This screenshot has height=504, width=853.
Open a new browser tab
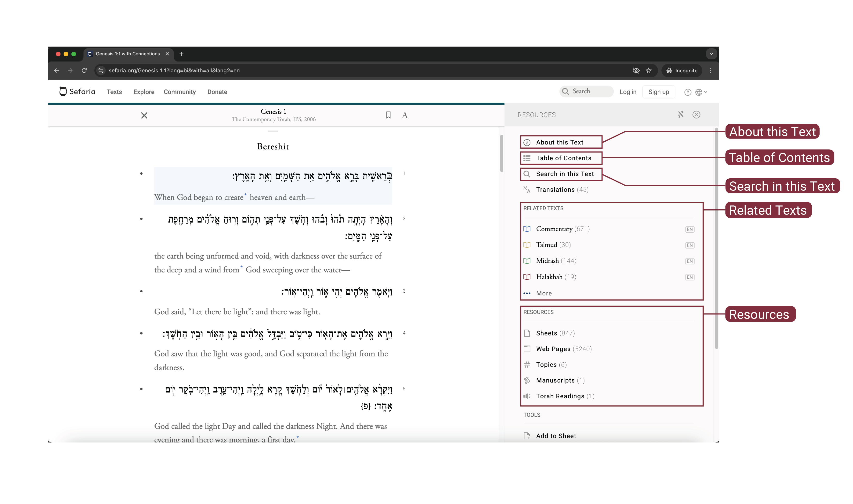click(181, 54)
